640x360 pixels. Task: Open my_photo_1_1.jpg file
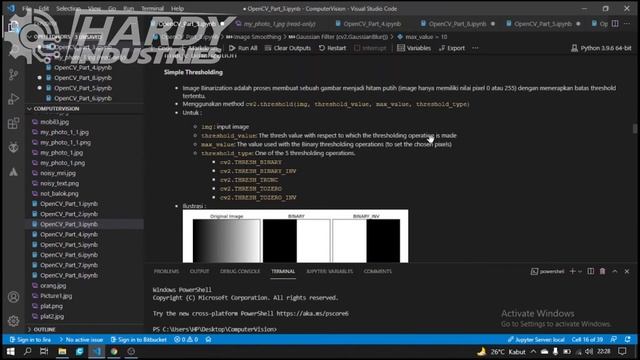[x=64, y=132]
